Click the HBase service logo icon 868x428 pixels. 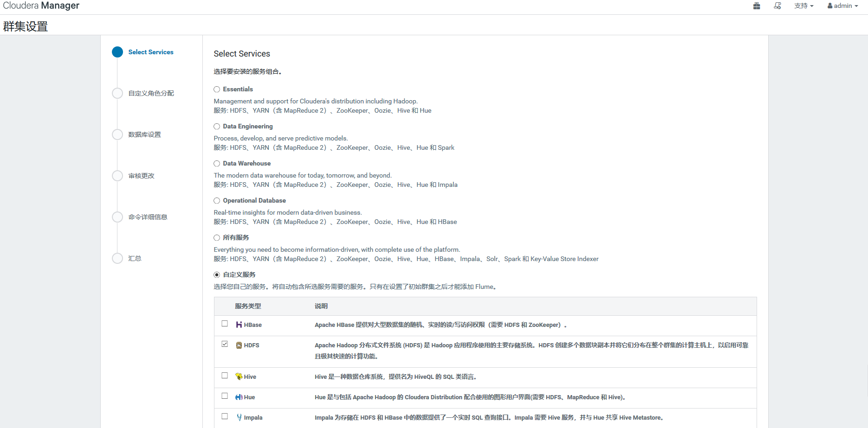pyautogui.click(x=239, y=325)
